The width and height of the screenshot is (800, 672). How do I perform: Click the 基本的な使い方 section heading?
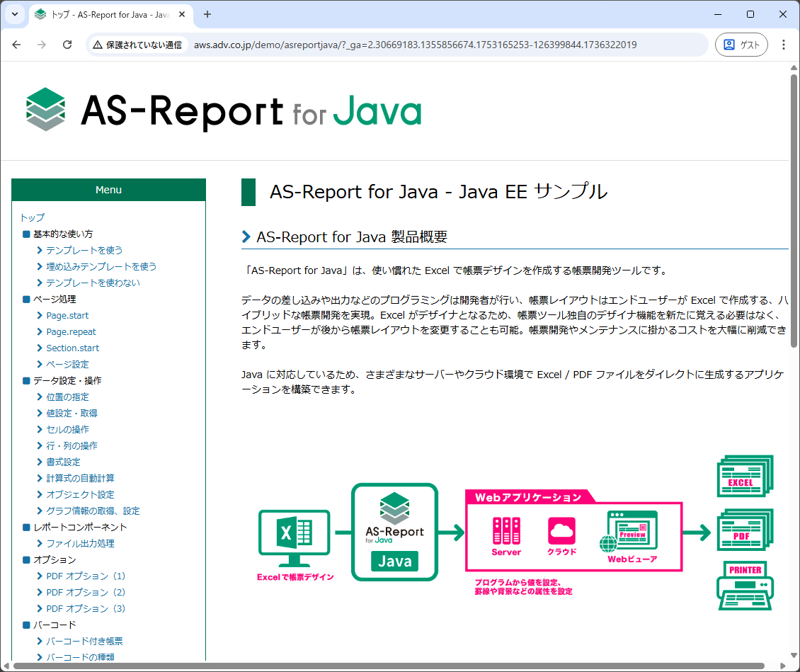pos(63,234)
